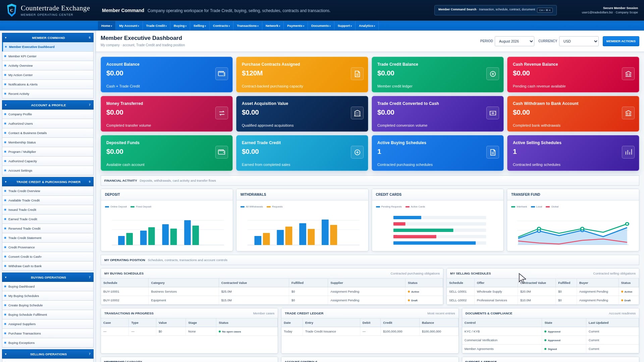Click the Member Command Search field
The height and width of the screenshot is (362, 644).
(x=495, y=10)
